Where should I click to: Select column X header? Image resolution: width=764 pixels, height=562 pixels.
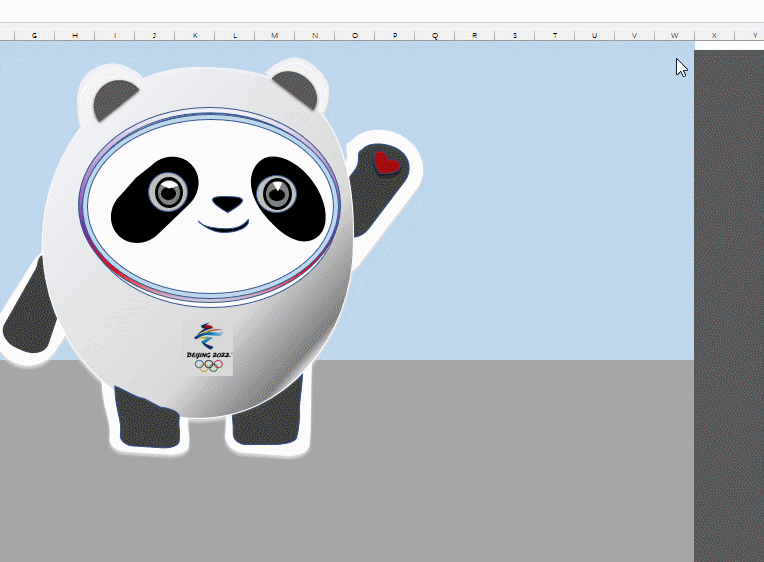coord(714,35)
